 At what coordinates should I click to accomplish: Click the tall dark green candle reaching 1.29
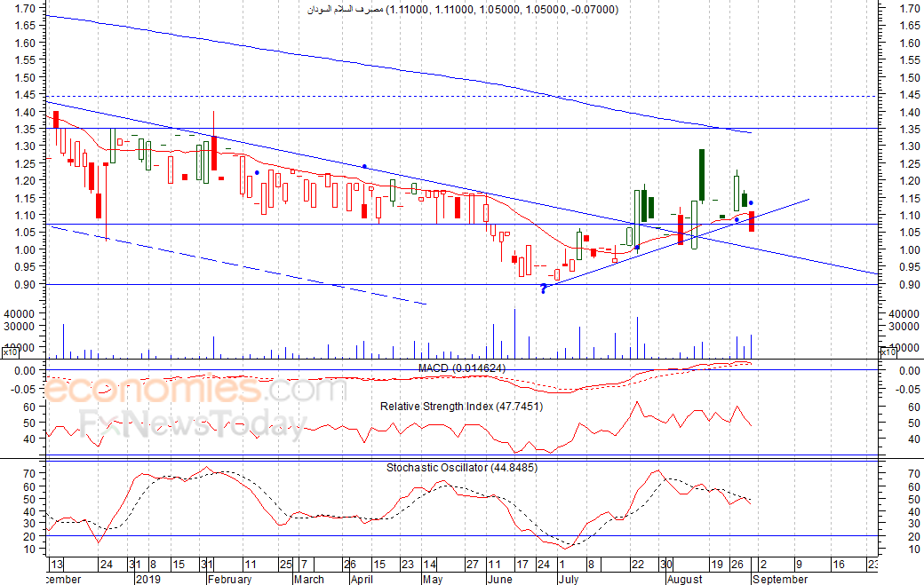click(x=702, y=175)
